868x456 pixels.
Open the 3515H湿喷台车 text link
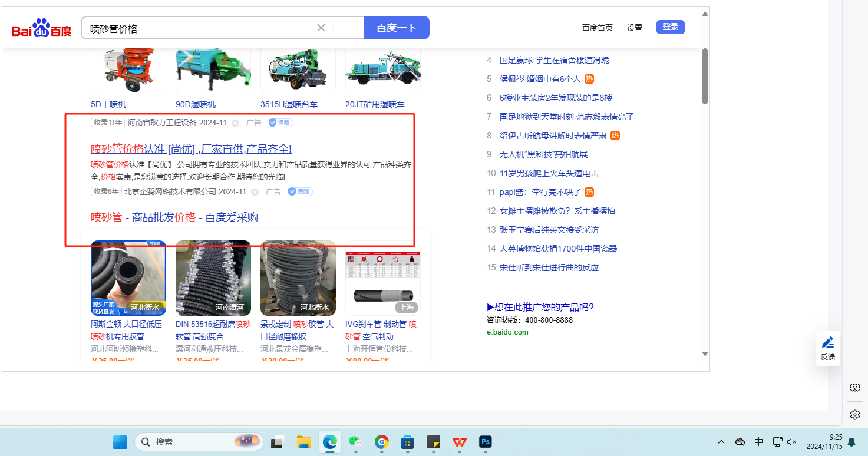pos(289,104)
